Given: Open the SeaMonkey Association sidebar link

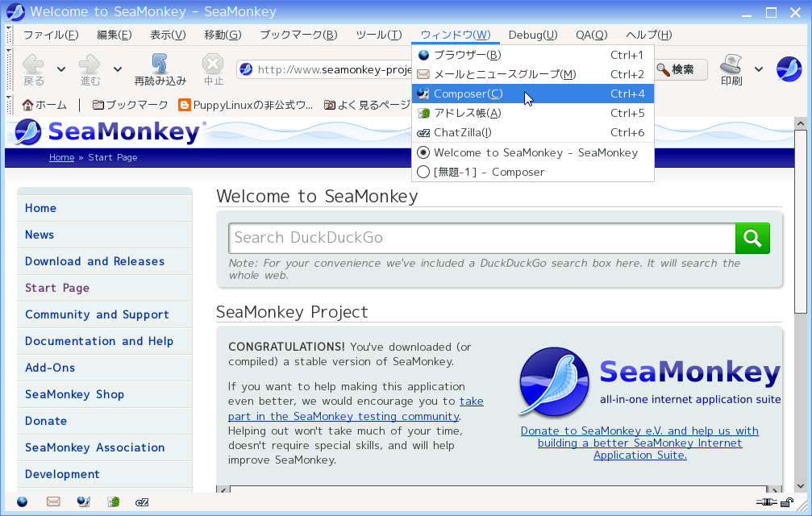Looking at the screenshot, I should pyautogui.click(x=95, y=447).
